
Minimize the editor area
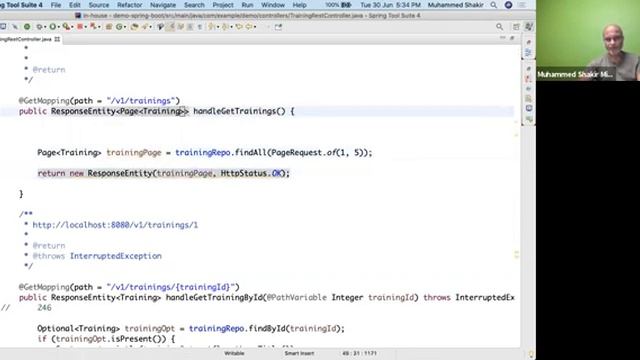pos(502,38)
